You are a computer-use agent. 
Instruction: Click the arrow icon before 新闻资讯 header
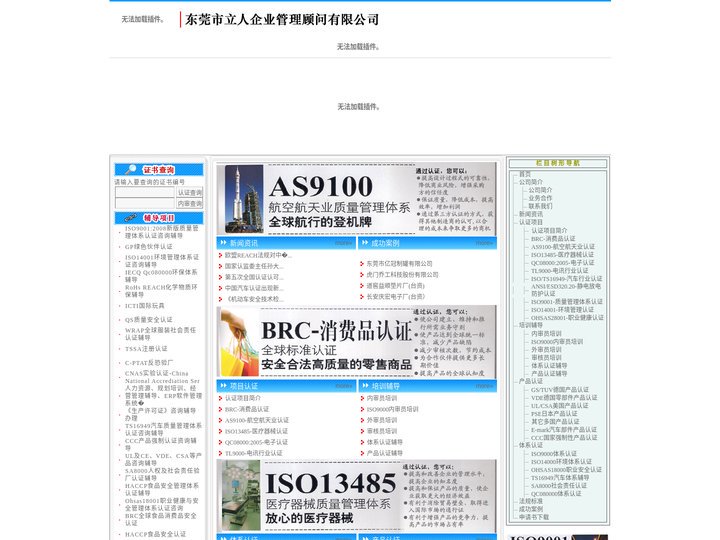click(224, 242)
